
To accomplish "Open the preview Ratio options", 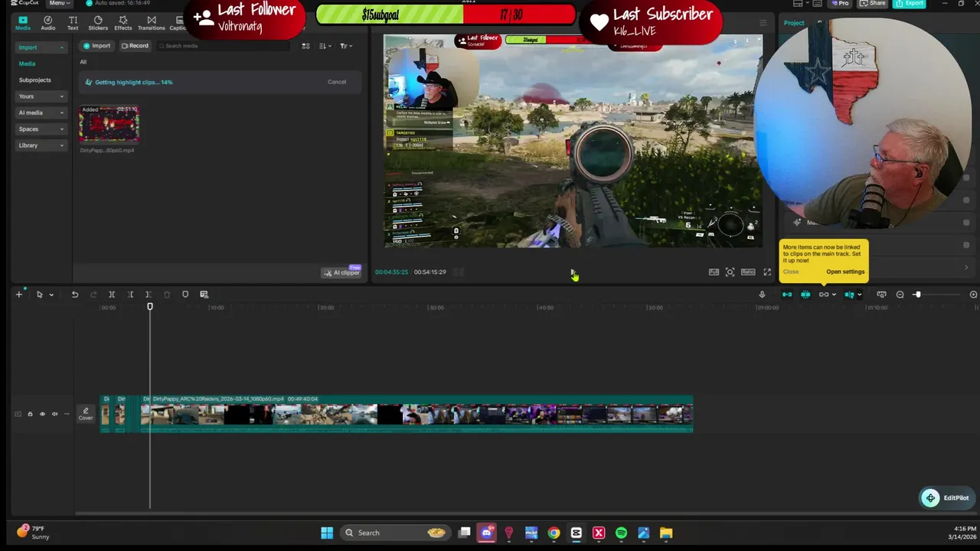I will pyautogui.click(x=748, y=272).
